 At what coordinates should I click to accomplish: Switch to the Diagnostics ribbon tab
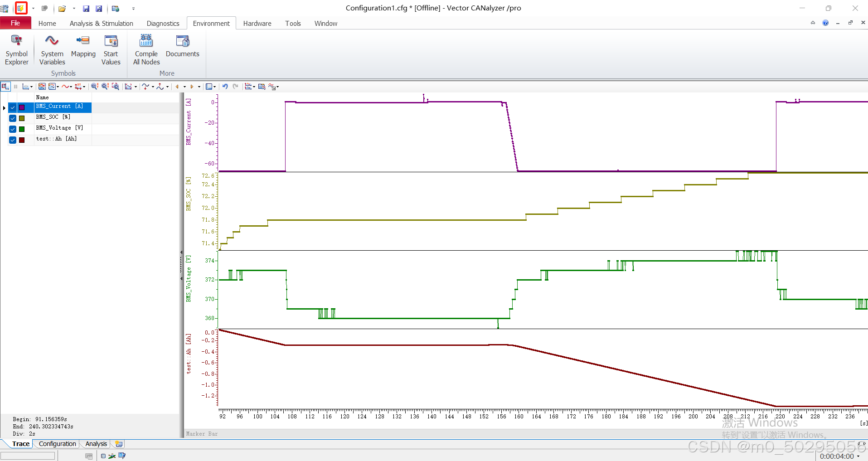click(163, 23)
